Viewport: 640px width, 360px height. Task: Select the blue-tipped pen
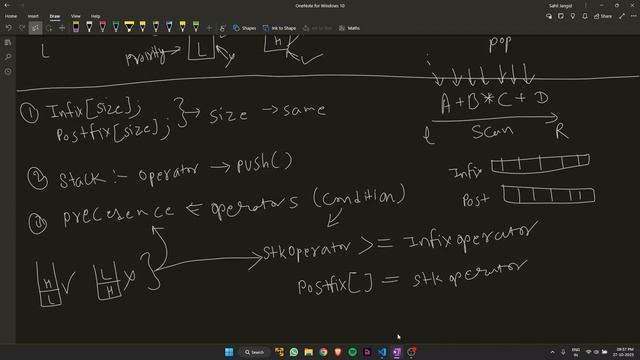pos(169,27)
